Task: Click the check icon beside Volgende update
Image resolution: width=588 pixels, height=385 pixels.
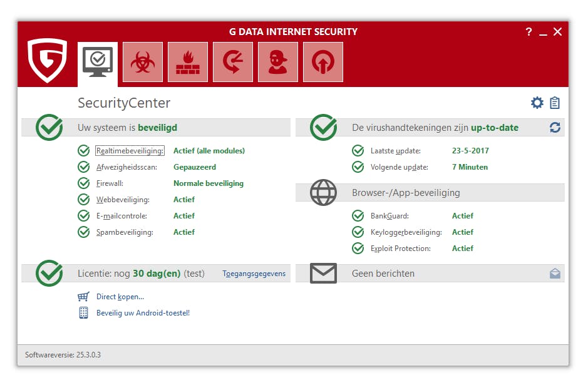Action: pyautogui.click(x=358, y=167)
